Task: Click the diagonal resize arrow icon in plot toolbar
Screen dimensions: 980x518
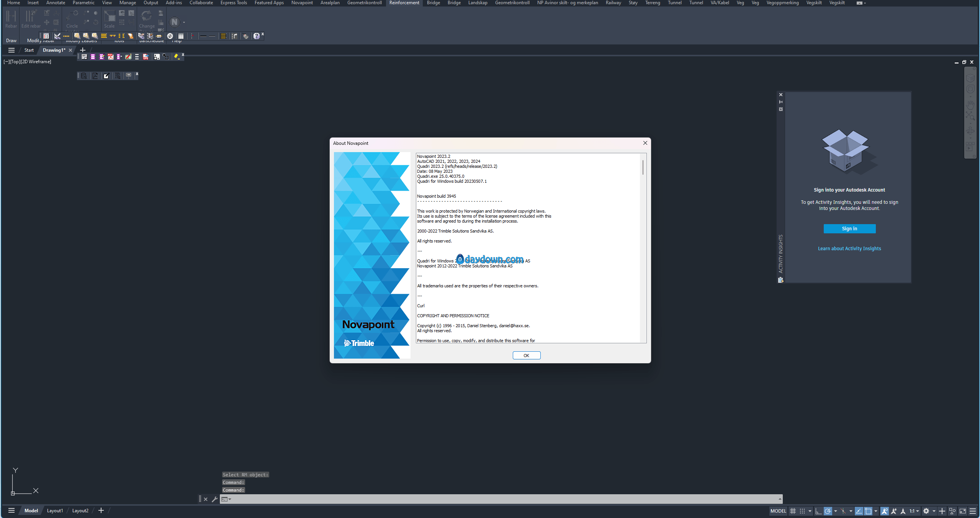Action: point(166,57)
